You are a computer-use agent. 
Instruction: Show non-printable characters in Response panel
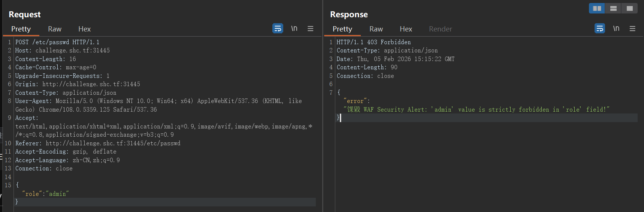[x=616, y=28]
